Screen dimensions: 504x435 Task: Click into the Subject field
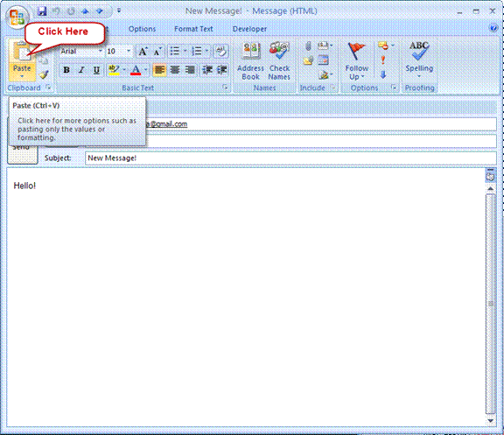click(x=290, y=158)
